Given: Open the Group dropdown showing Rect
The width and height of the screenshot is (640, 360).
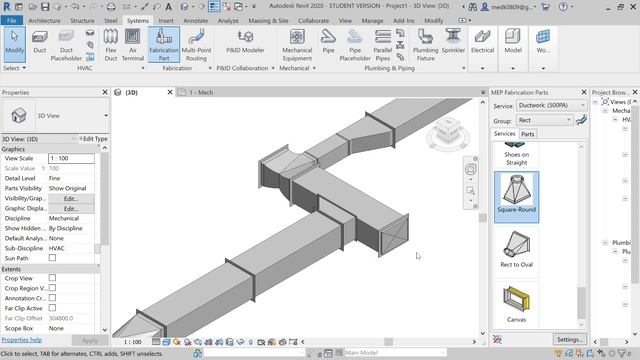Looking at the screenshot, I should click(544, 120).
